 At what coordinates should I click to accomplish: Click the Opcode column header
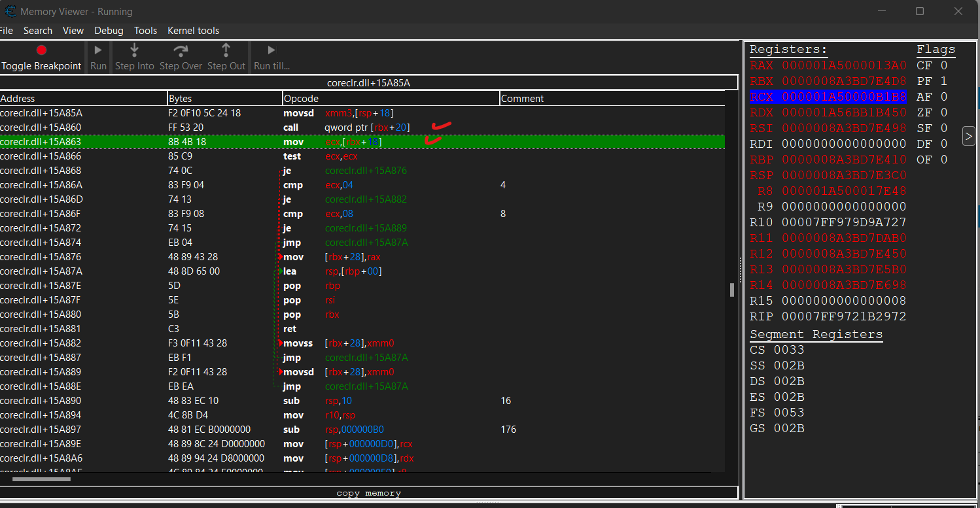point(391,99)
